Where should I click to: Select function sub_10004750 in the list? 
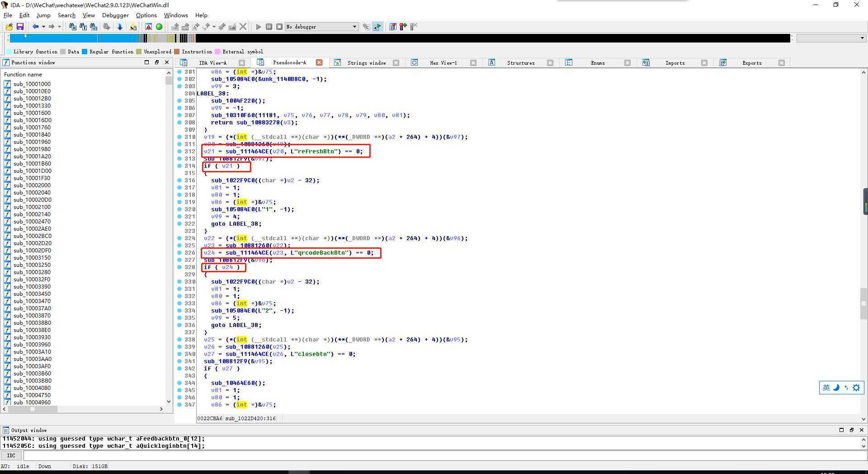pyautogui.click(x=32, y=395)
